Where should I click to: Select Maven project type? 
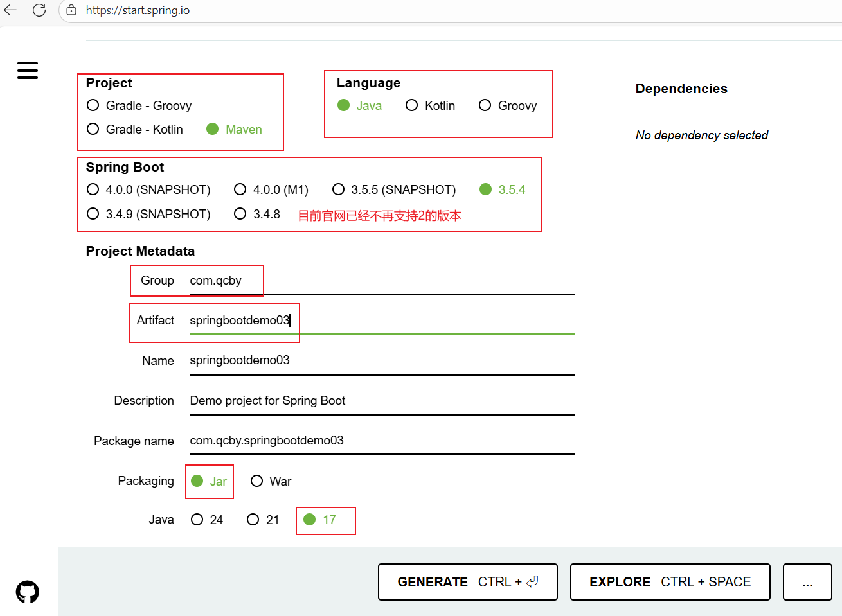point(234,129)
